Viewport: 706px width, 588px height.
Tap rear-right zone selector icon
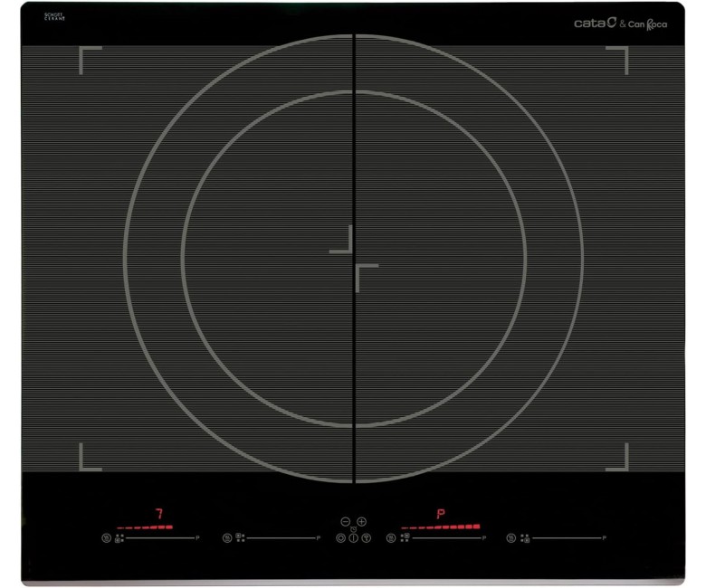pyautogui.click(x=405, y=537)
